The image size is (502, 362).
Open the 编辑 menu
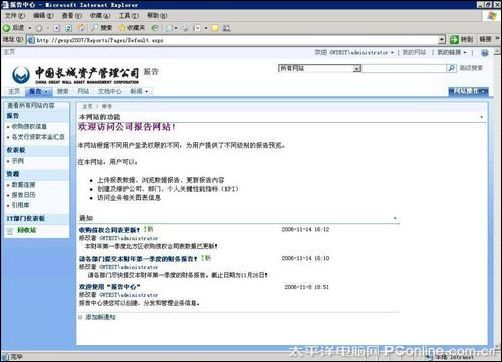[x=43, y=16]
